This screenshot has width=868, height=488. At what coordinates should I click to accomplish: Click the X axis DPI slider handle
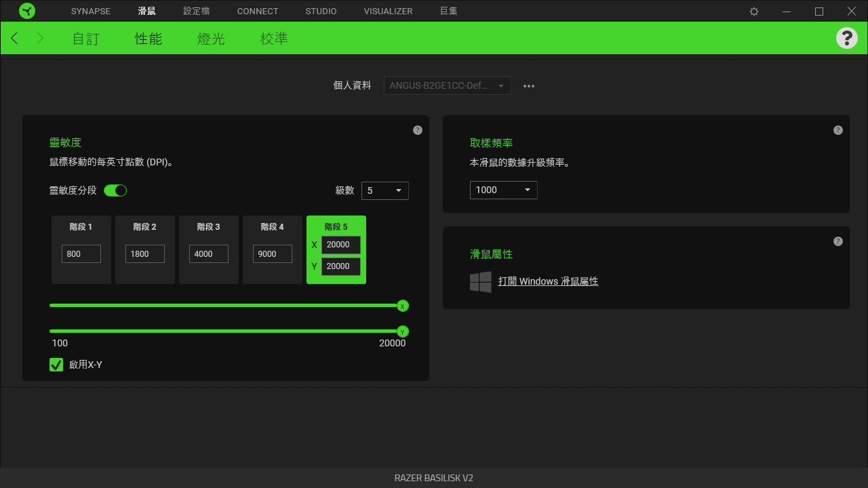(x=403, y=306)
